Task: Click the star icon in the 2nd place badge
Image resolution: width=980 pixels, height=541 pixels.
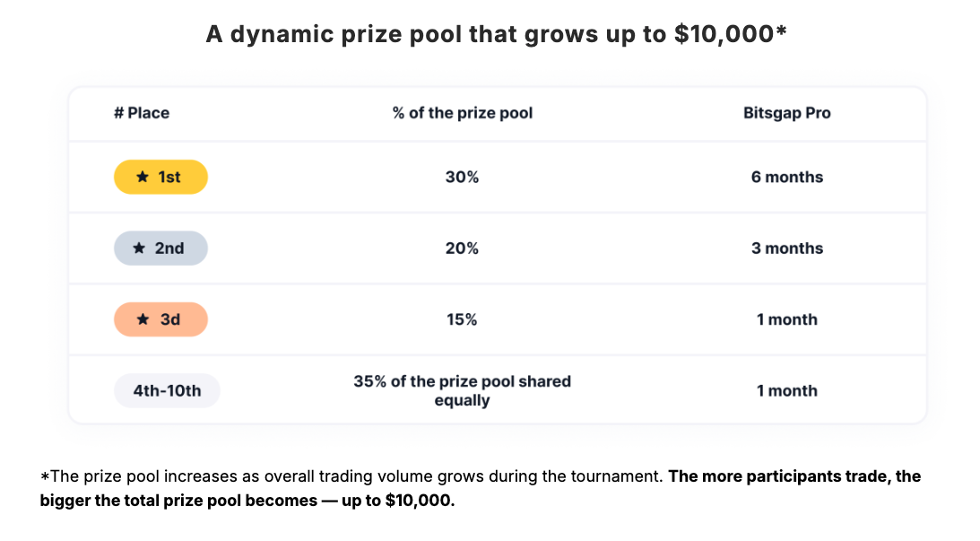Action: click(x=139, y=249)
